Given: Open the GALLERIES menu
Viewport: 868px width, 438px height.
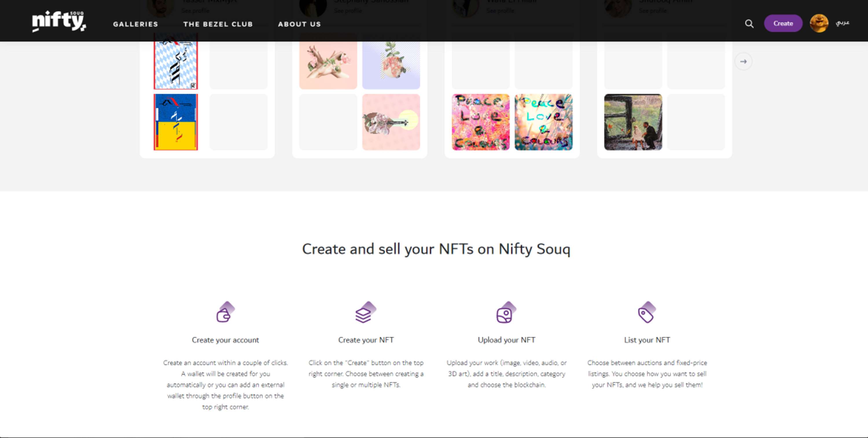Looking at the screenshot, I should click(135, 24).
